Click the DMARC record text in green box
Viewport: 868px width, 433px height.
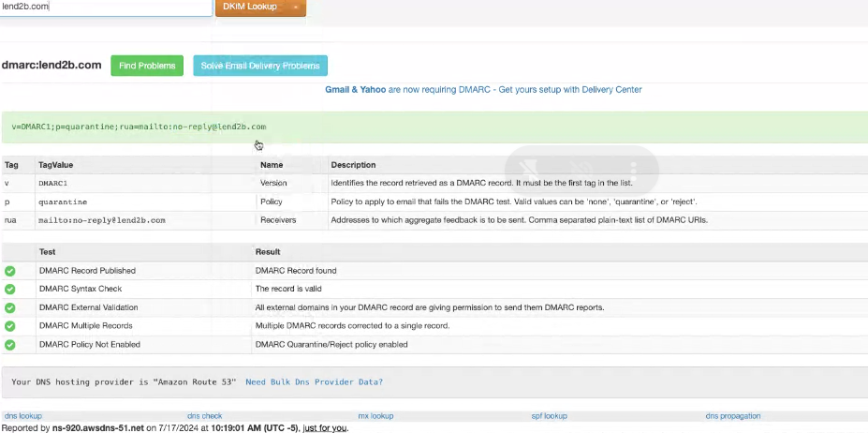pyautogui.click(x=139, y=127)
